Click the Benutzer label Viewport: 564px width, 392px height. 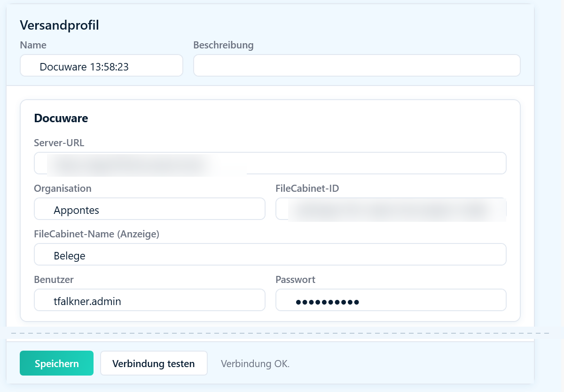coord(54,280)
